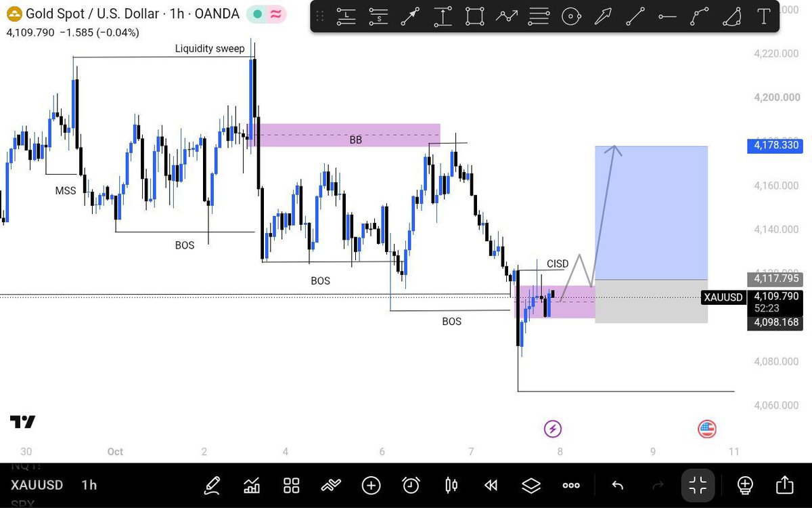Select the hollow Arrow Marker tool

603,17
